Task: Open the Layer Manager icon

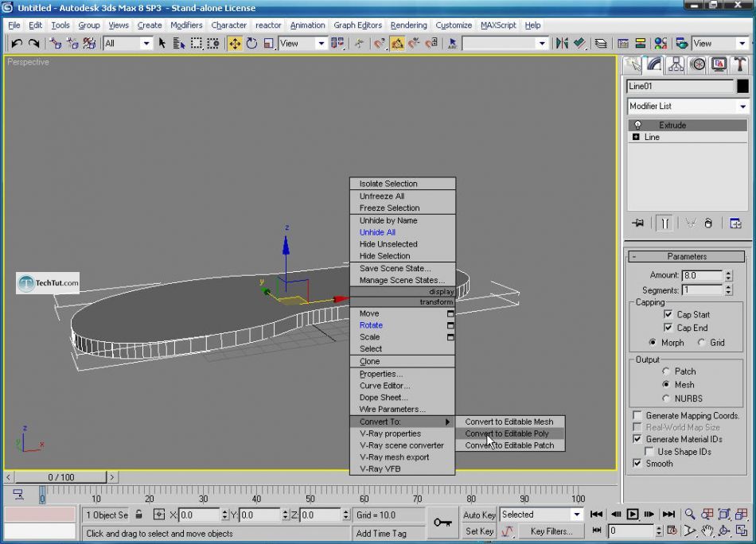Action: pyautogui.click(x=601, y=44)
